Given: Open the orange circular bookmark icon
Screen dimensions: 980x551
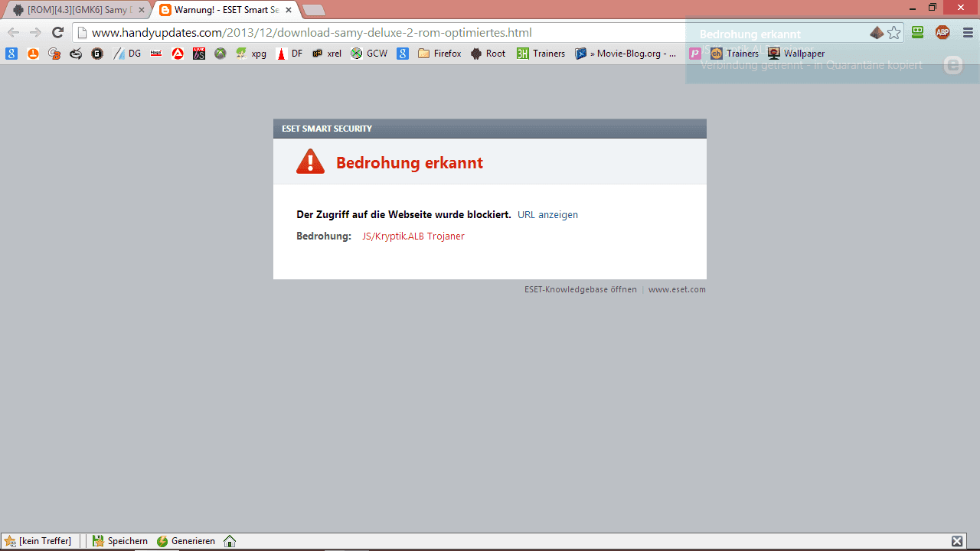Looking at the screenshot, I should pos(33,54).
